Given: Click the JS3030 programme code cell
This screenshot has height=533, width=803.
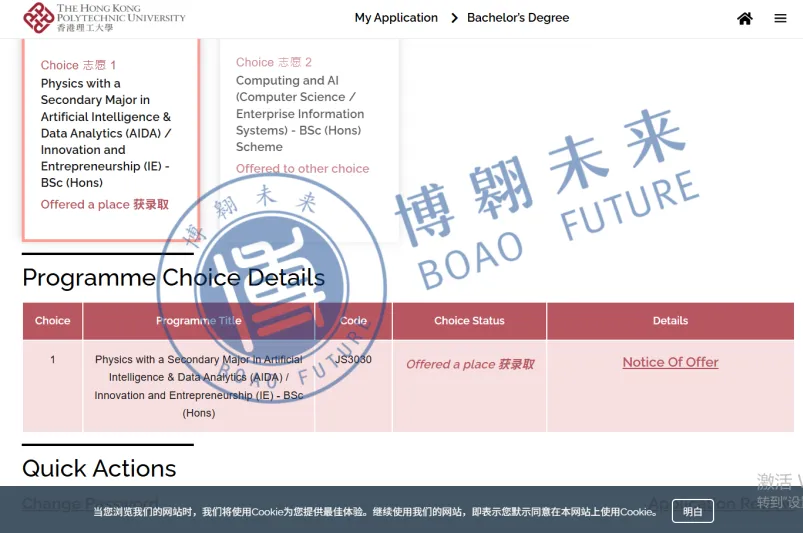Looking at the screenshot, I should pos(353,386).
